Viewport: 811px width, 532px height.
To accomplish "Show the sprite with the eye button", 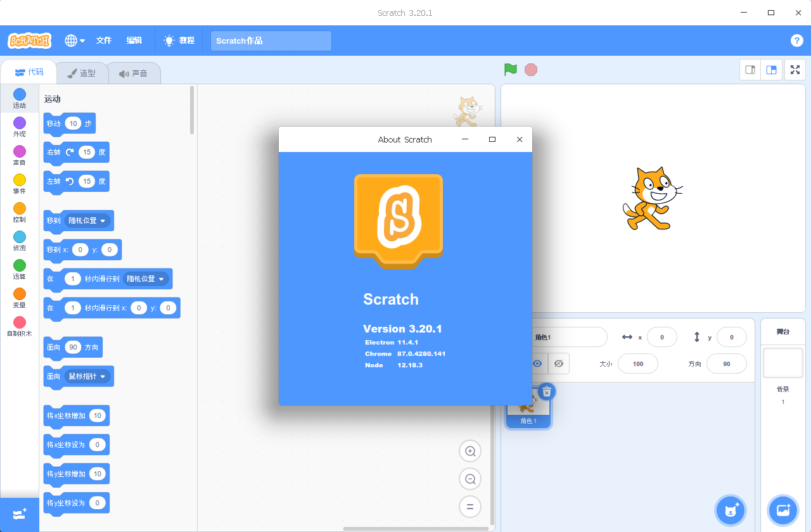I will click(x=537, y=364).
